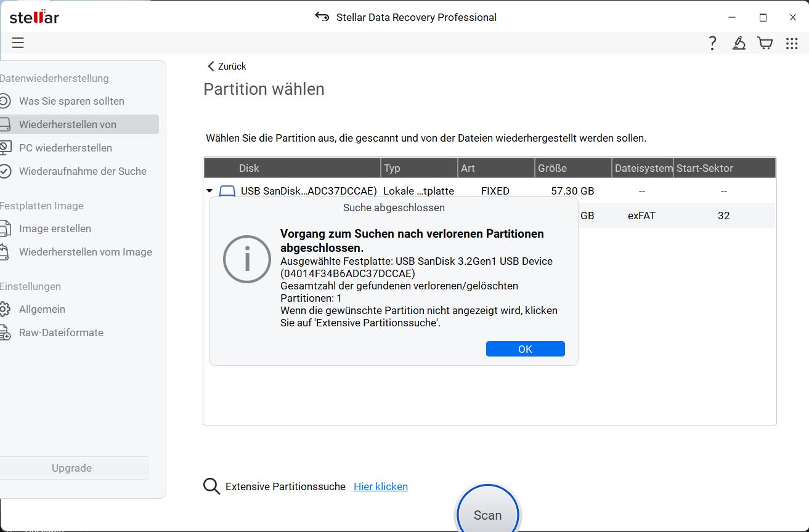This screenshot has width=809, height=532.
Task: Close the Stellar Data Recovery window
Action: point(793,17)
